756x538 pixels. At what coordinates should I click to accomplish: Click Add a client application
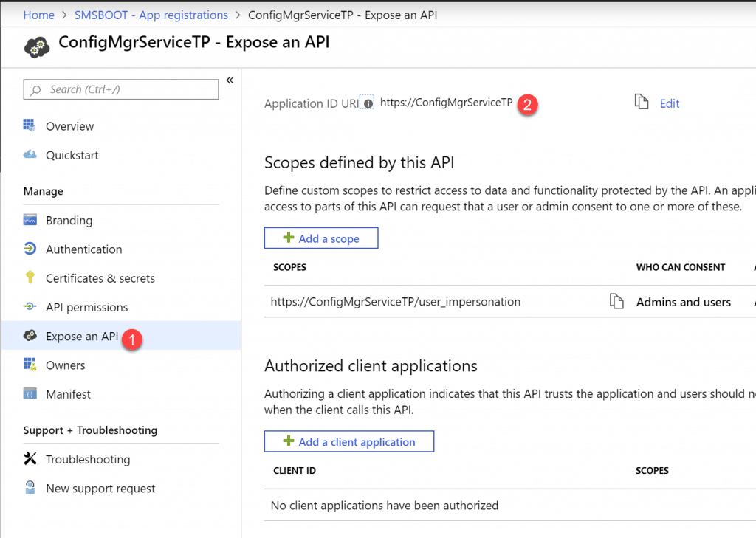pos(348,441)
